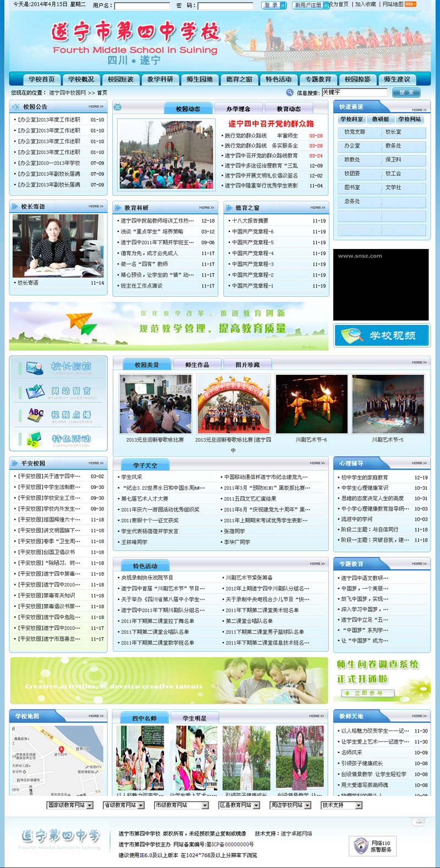Viewport: 440px width, 868px height.
Task: Open 特色活动 smiley faces icon
Action: (x=34, y=439)
